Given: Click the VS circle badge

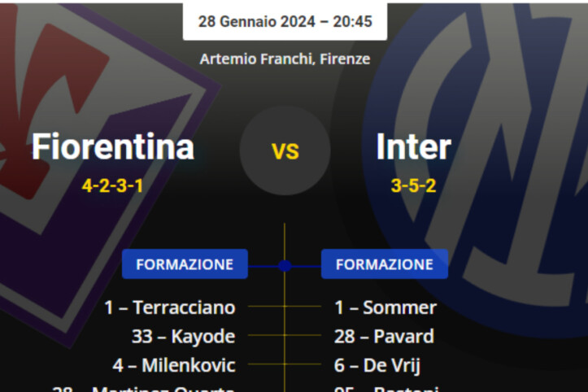Looking at the screenshot, I should point(285,150).
